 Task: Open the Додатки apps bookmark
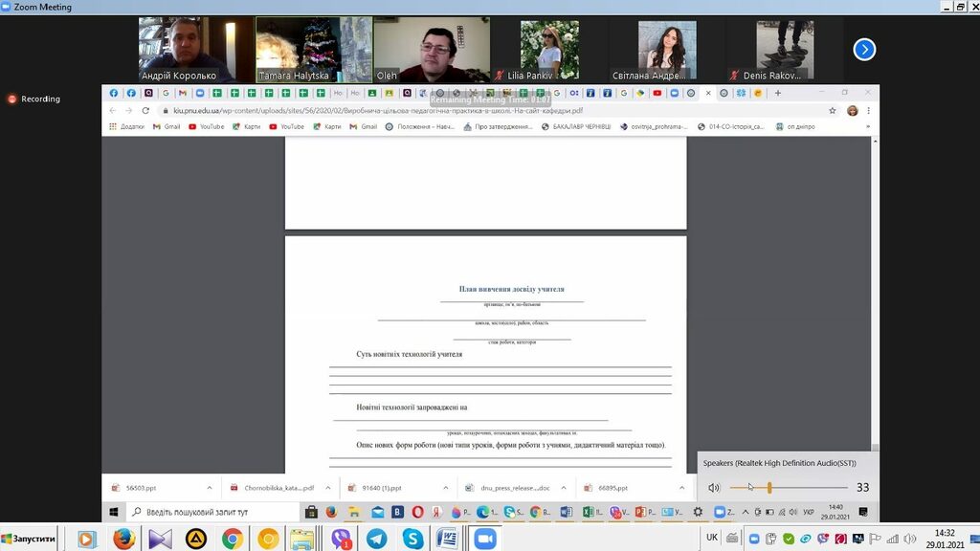pyautogui.click(x=126, y=126)
